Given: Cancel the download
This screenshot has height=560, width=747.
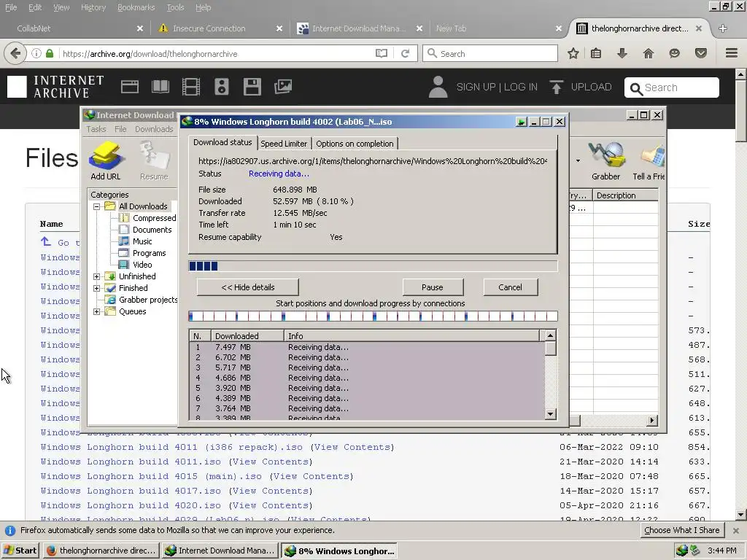Looking at the screenshot, I should pyautogui.click(x=510, y=287).
